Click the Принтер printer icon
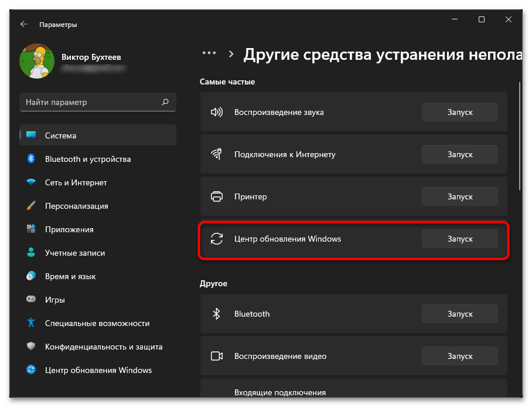This screenshot has width=532, height=407. pyautogui.click(x=217, y=196)
